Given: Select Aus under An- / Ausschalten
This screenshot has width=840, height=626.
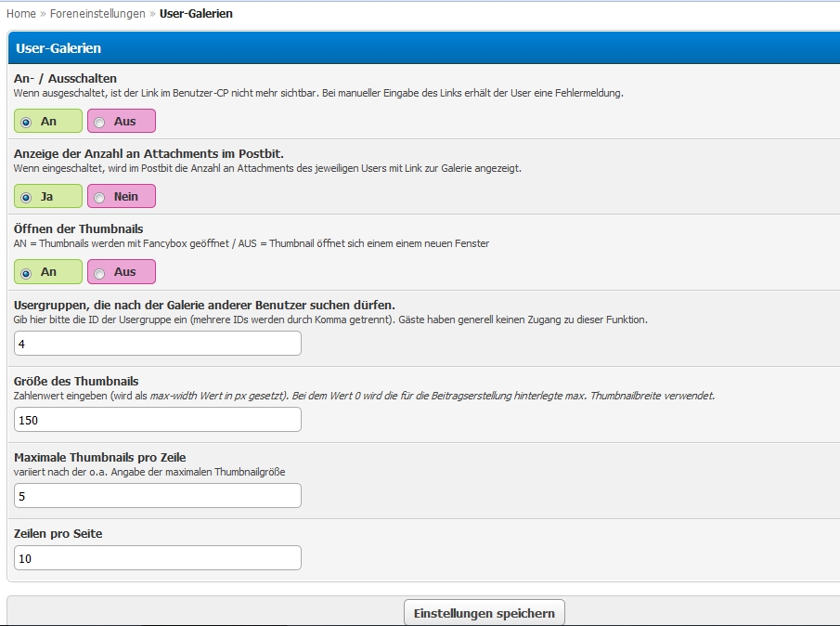Looking at the screenshot, I should click(122, 121).
